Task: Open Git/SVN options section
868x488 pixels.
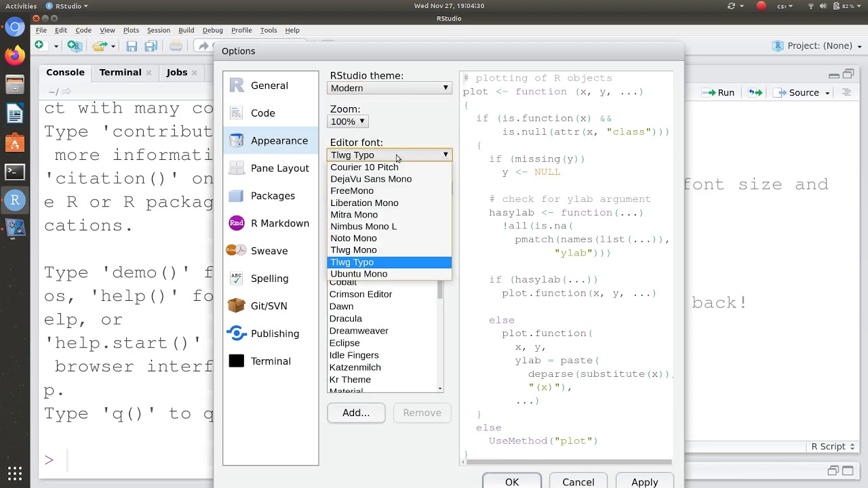Action: [x=271, y=306]
